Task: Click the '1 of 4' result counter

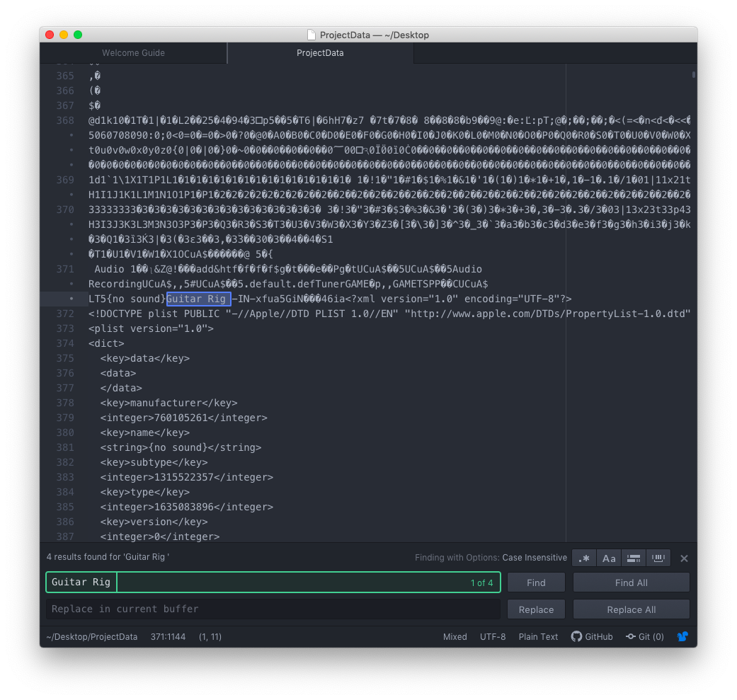Action: 482,583
